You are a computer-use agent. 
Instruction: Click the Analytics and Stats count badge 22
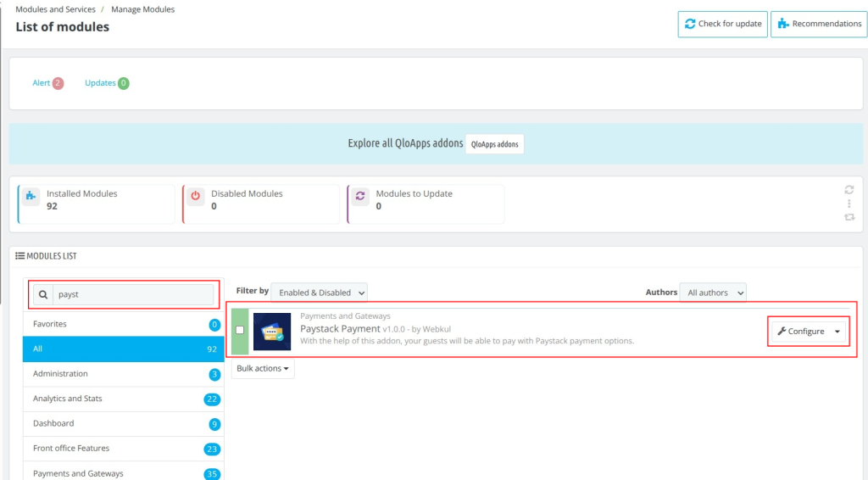[212, 399]
